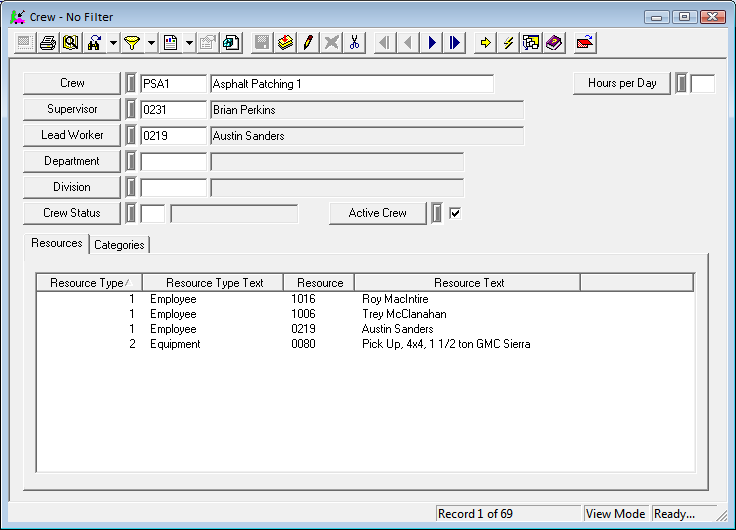Click the Report document icon
Screen dimensions: 736x530
coord(170,43)
